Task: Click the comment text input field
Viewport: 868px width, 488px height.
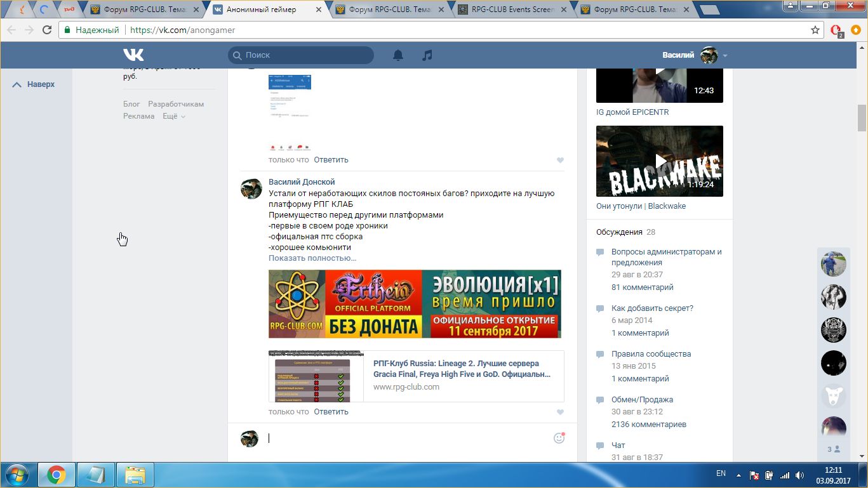Action: tap(406, 439)
